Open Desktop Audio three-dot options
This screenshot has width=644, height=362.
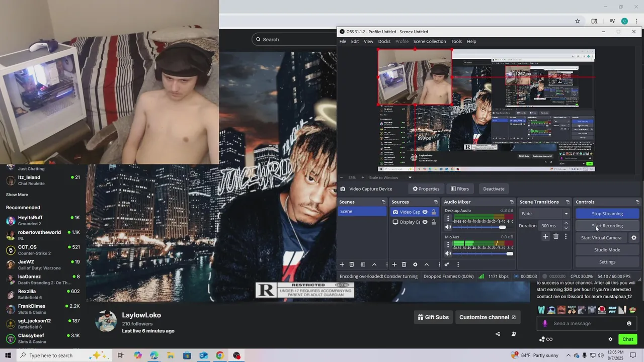pos(448,219)
